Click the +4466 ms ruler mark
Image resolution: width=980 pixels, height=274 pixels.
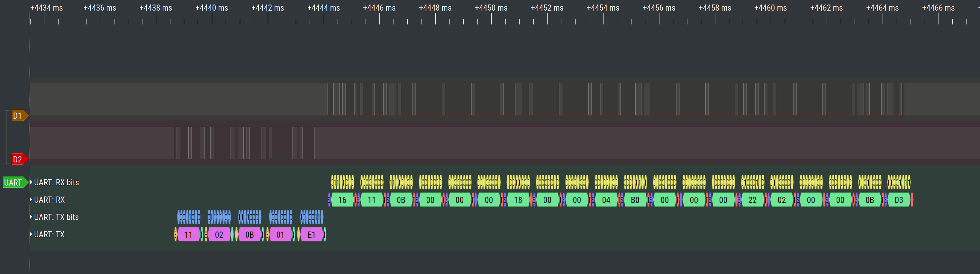coord(938,8)
